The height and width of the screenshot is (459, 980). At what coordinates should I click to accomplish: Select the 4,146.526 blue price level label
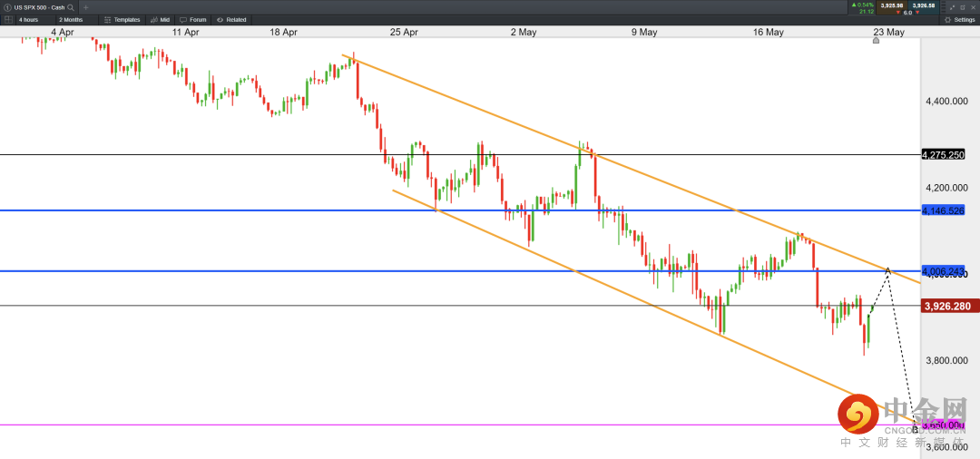point(943,210)
